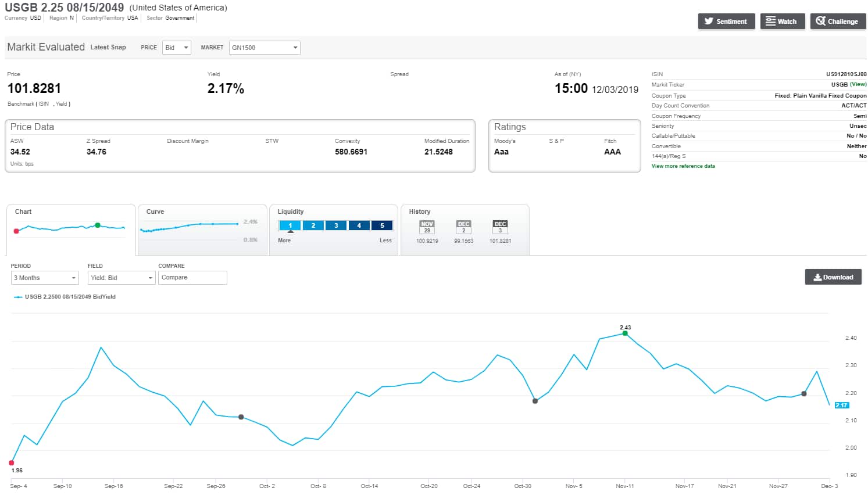Click the Curve mini chart thumbnail
868x495 pixels.
[x=190, y=227]
